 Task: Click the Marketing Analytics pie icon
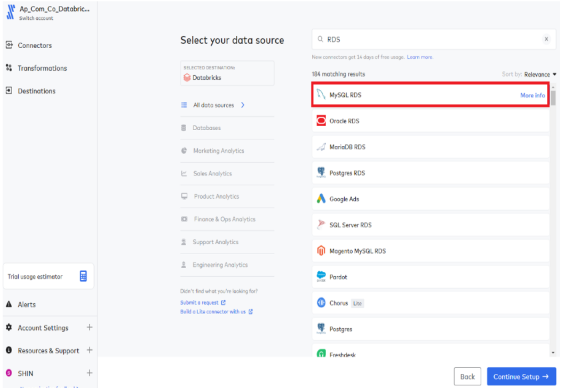pyautogui.click(x=184, y=151)
